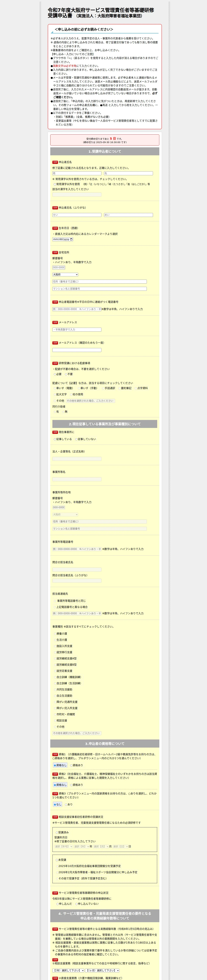Click the home address postal code field
Image resolution: width=207 pixels, height=980 pixels.
point(59,267)
